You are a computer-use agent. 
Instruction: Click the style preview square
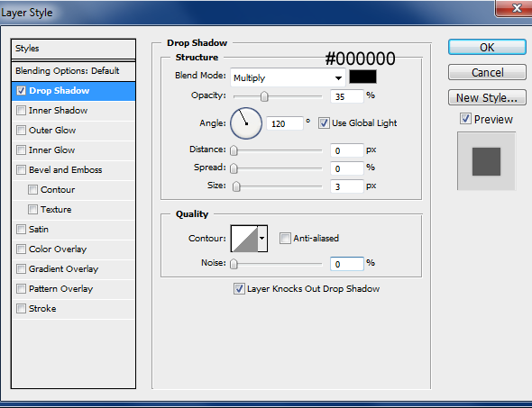pyautogui.click(x=486, y=161)
